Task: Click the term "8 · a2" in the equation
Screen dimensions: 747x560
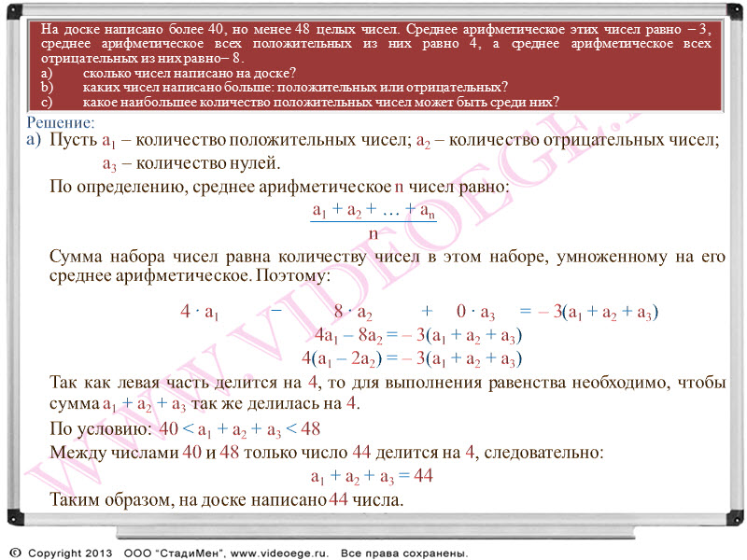Action: tap(353, 312)
